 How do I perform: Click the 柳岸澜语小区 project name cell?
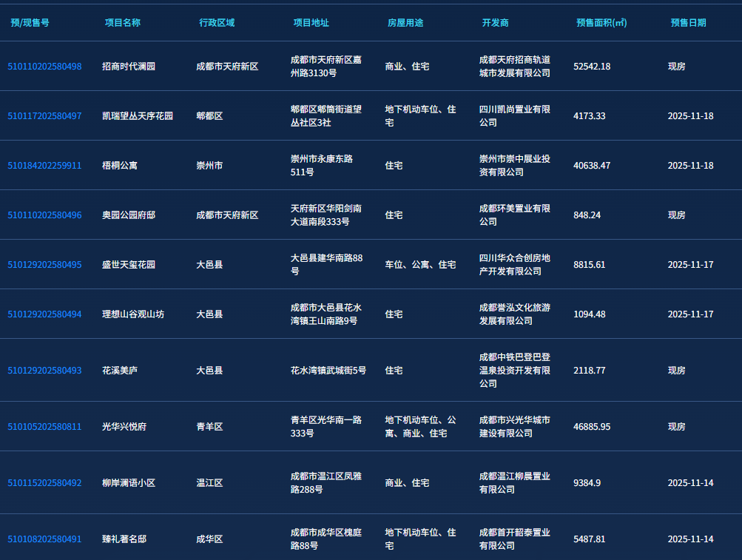(x=129, y=483)
